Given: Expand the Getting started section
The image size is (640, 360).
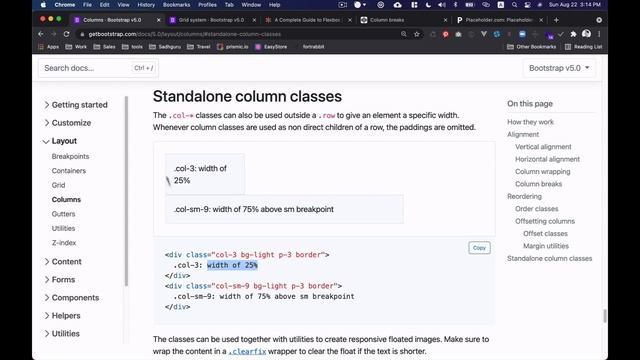Looking at the screenshot, I should [x=76, y=105].
